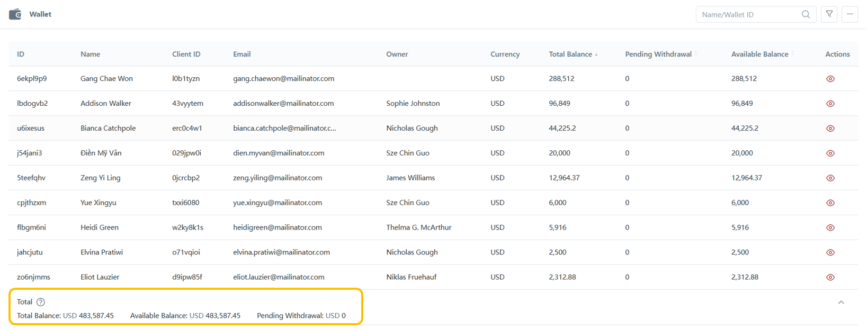View Gang Chae Won wallet details
The height and width of the screenshot is (330, 868).
click(x=830, y=79)
